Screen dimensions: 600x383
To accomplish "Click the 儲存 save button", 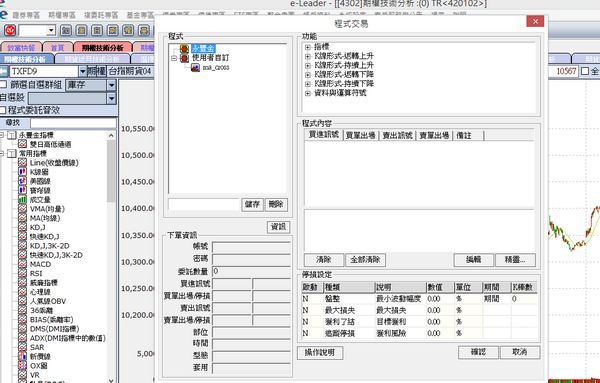I will 253,204.
